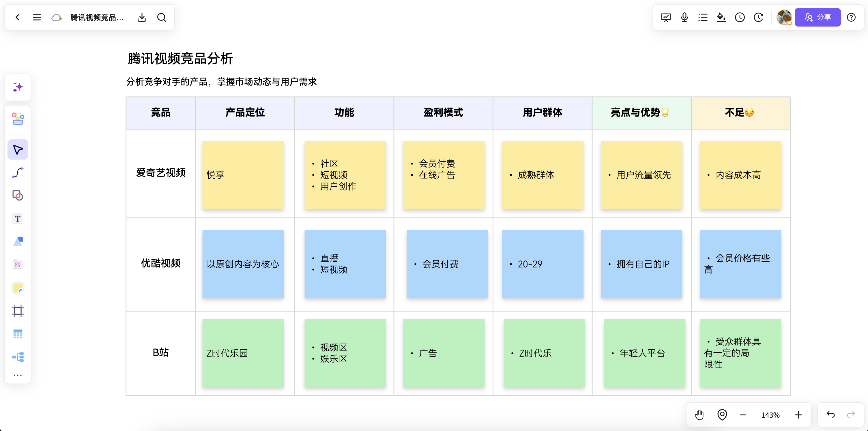Select the fill bucket icon

click(721, 17)
